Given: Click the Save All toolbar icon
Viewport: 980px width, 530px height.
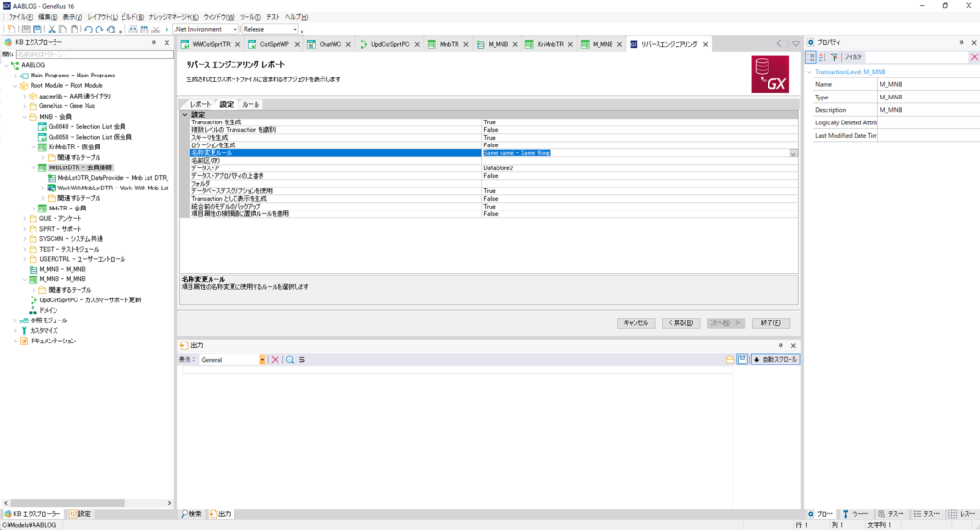Looking at the screenshot, I should tap(38, 30).
